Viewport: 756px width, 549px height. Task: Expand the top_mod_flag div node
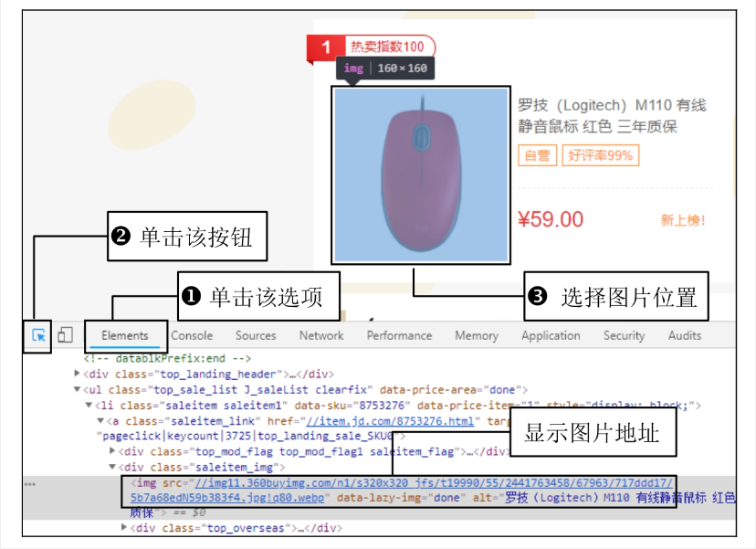112,450
